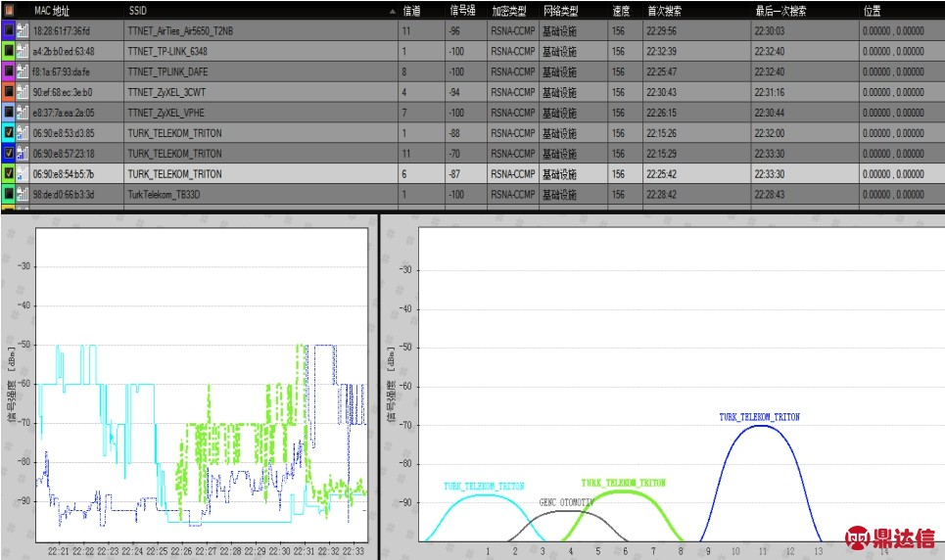945x560 pixels.
Task: Click signal bars icon beside 06:90:e8:54:b5:7b
Action: coord(23,173)
